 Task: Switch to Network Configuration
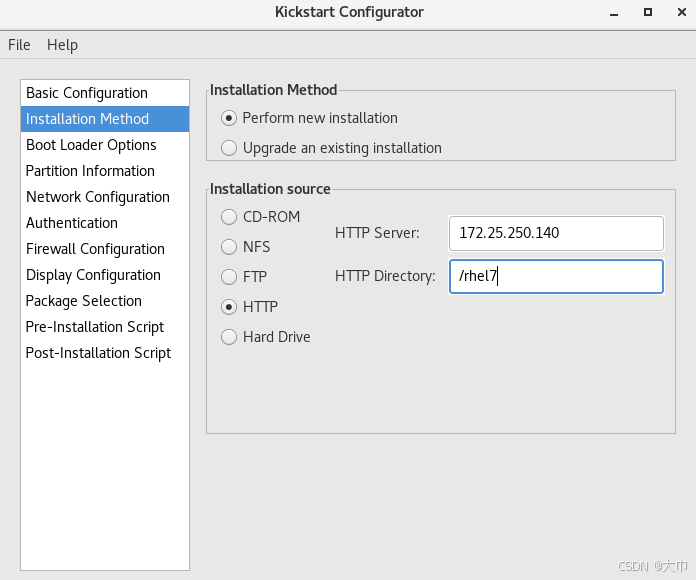click(105, 197)
